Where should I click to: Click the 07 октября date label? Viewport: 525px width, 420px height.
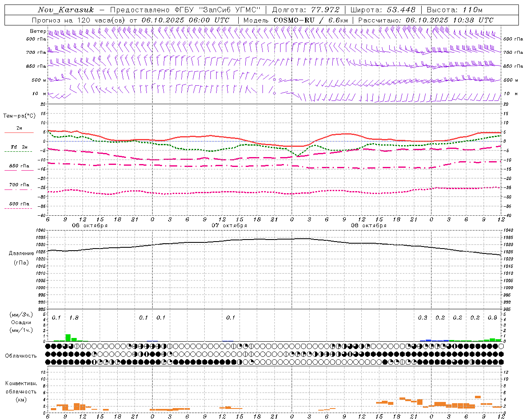coord(229,226)
